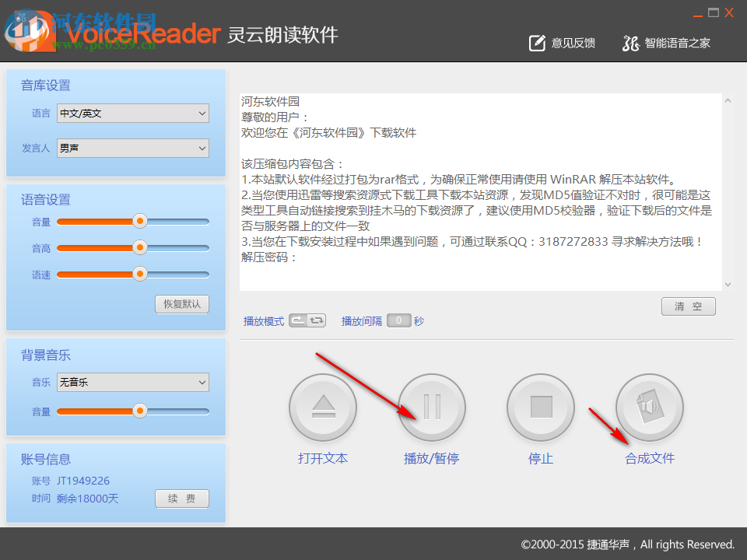Enable the alternate play mode switch

point(314,320)
